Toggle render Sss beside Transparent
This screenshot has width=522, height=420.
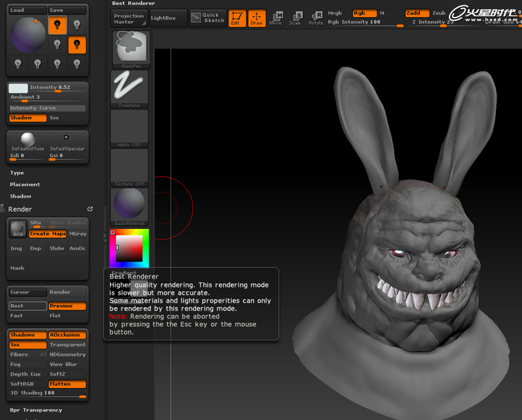27,345
